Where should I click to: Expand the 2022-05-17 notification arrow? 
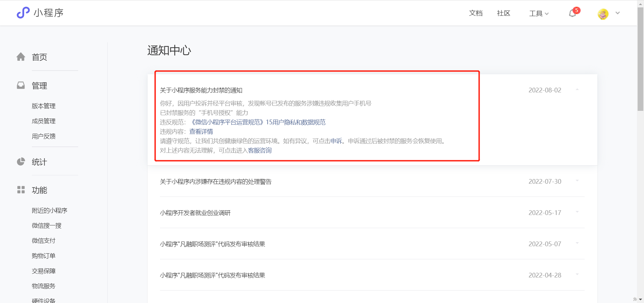tap(577, 212)
